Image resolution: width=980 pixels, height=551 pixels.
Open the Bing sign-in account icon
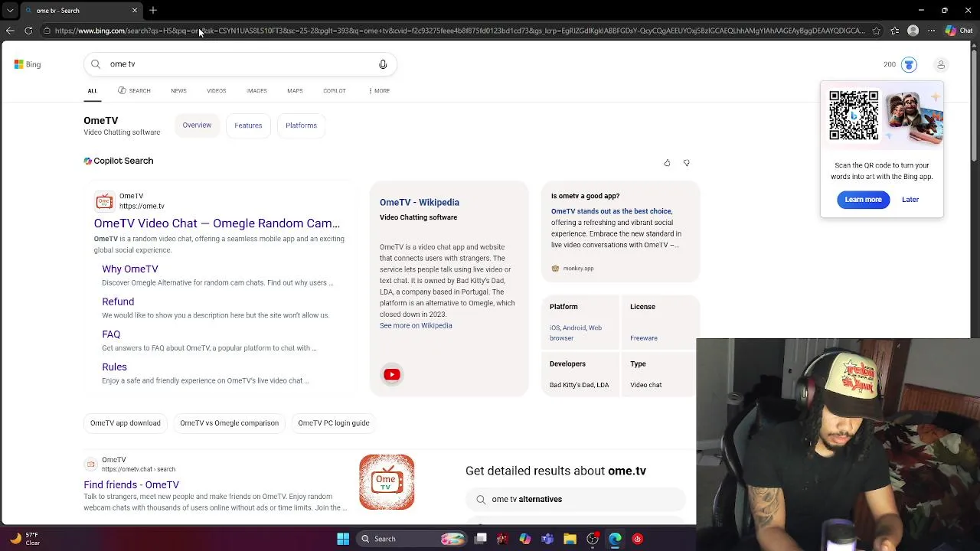[941, 64]
